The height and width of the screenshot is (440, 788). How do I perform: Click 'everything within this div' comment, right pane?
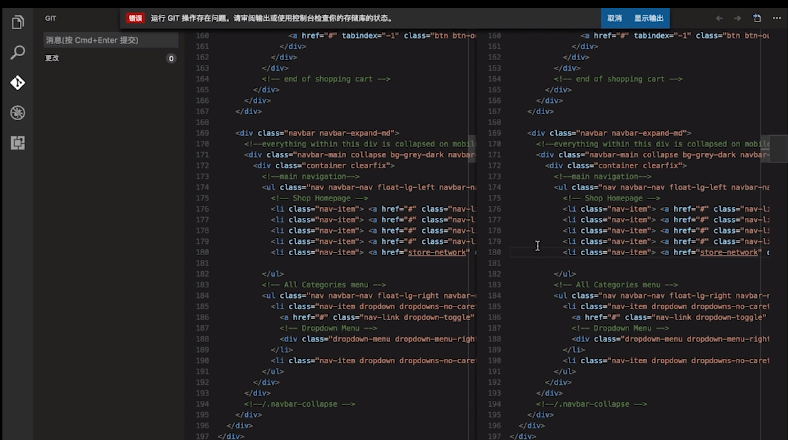[652, 144]
